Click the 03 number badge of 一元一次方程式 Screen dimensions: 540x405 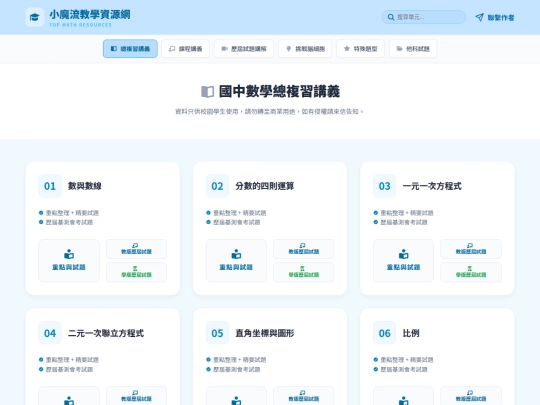click(385, 186)
